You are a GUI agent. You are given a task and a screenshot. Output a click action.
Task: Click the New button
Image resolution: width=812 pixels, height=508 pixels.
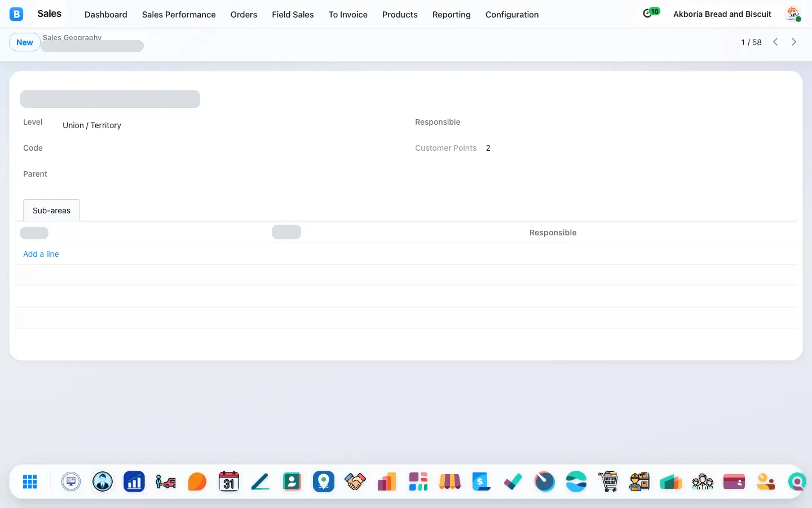click(x=25, y=42)
